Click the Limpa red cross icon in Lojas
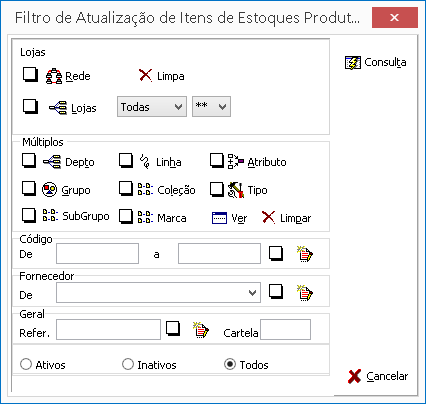426x404 pixels. click(x=145, y=76)
